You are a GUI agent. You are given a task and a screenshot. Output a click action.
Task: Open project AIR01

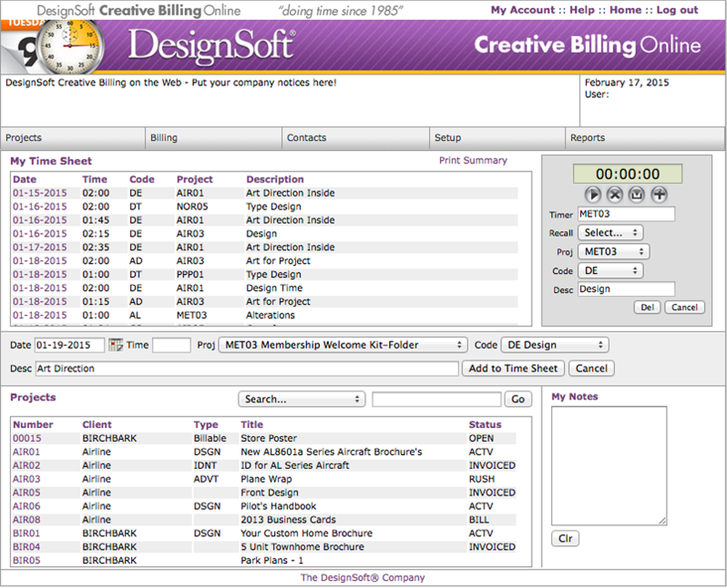click(26, 452)
